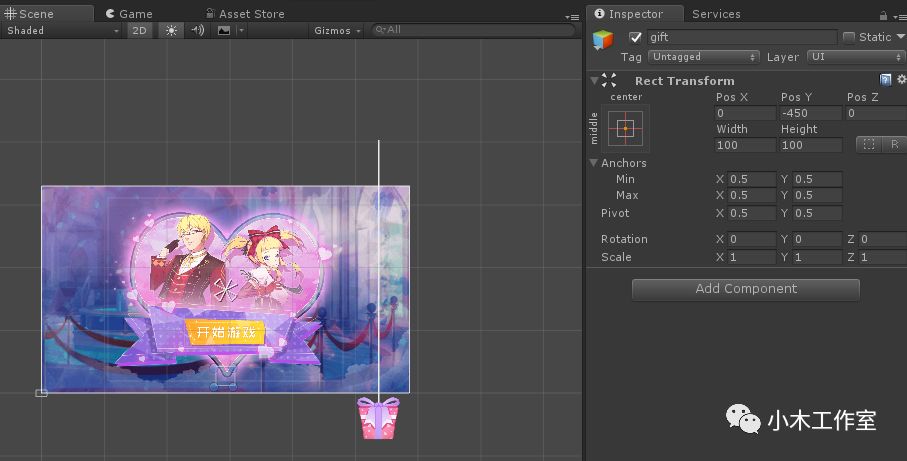907x461 pixels.
Task: Click the Width label
Action: point(732,129)
